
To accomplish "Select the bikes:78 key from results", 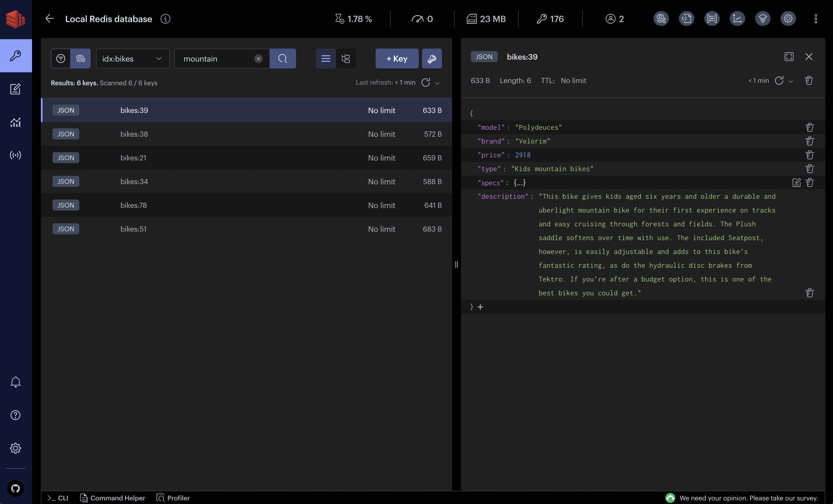I will point(133,205).
